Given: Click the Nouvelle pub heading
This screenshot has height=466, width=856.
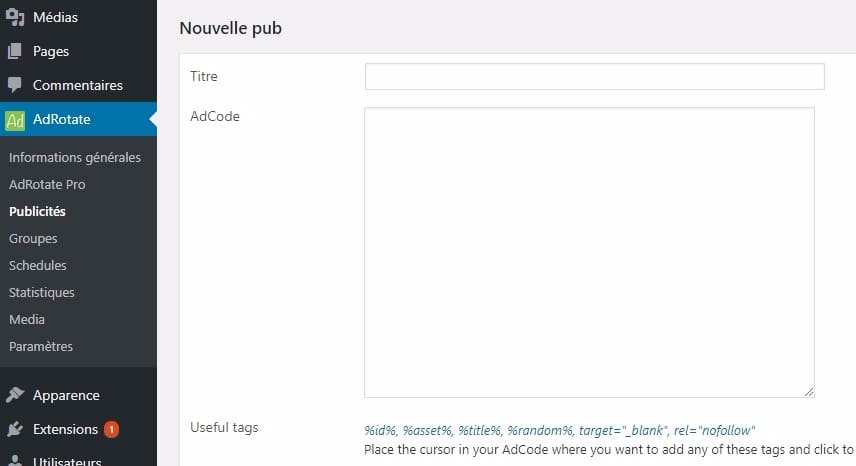Looking at the screenshot, I should pyautogui.click(x=230, y=28).
